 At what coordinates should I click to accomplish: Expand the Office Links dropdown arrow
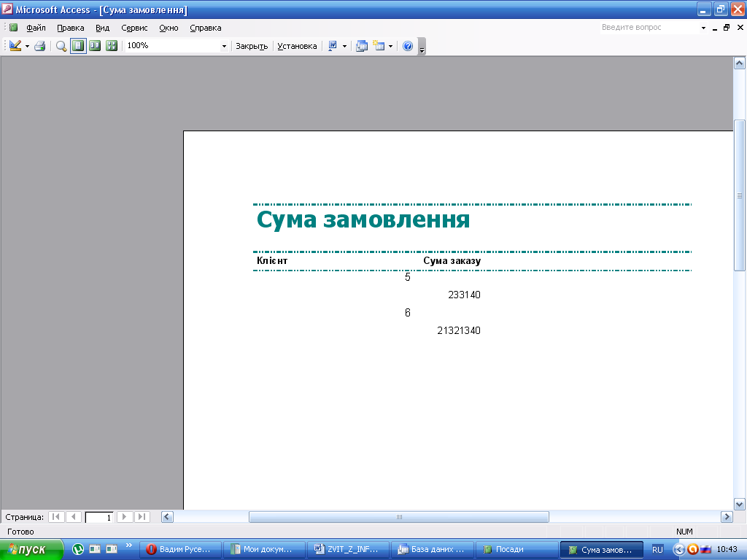click(x=344, y=46)
